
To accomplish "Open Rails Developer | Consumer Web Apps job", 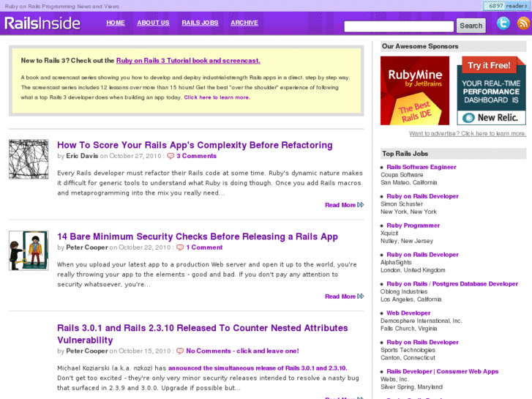I will tap(443, 371).
